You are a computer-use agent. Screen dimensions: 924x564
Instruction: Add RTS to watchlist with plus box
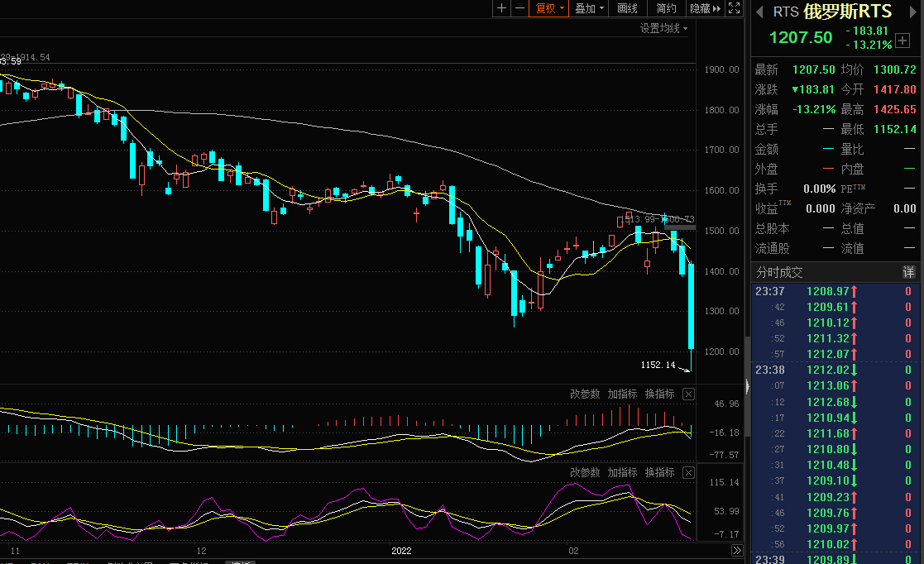[x=902, y=39]
